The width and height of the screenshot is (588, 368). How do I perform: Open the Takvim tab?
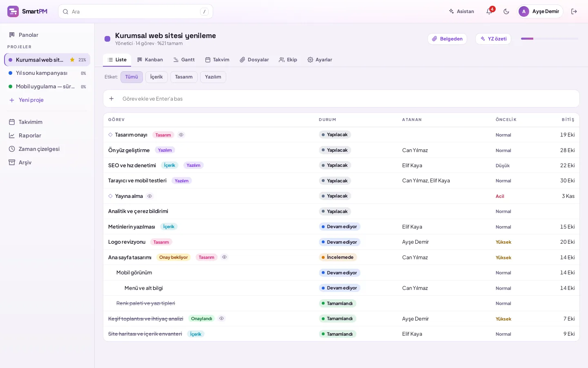217,60
